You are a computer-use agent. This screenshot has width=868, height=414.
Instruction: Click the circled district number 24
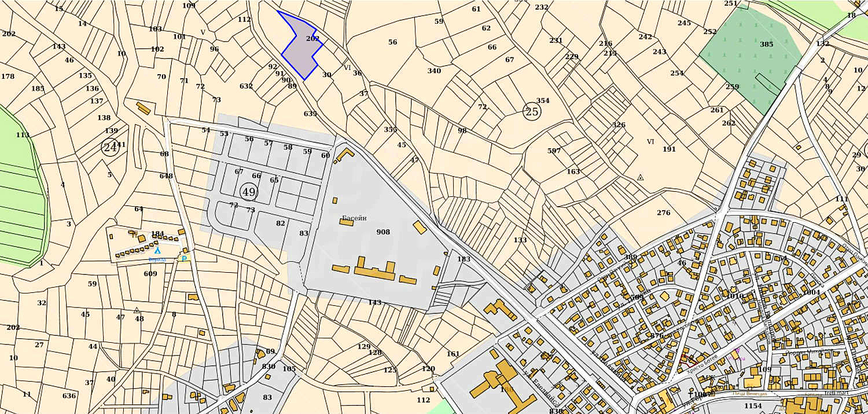[x=109, y=148]
